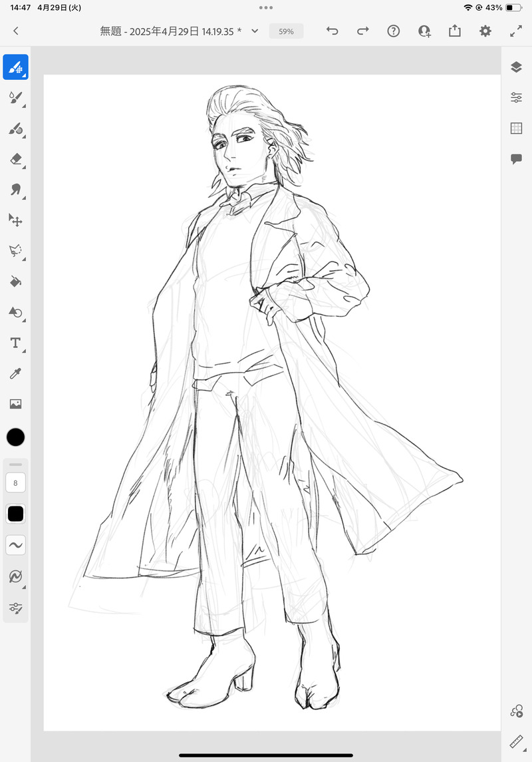The height and width of the screenshot is (762, 532).
Task: Tap the home indicator bar
Action: [x=266, y=755]
